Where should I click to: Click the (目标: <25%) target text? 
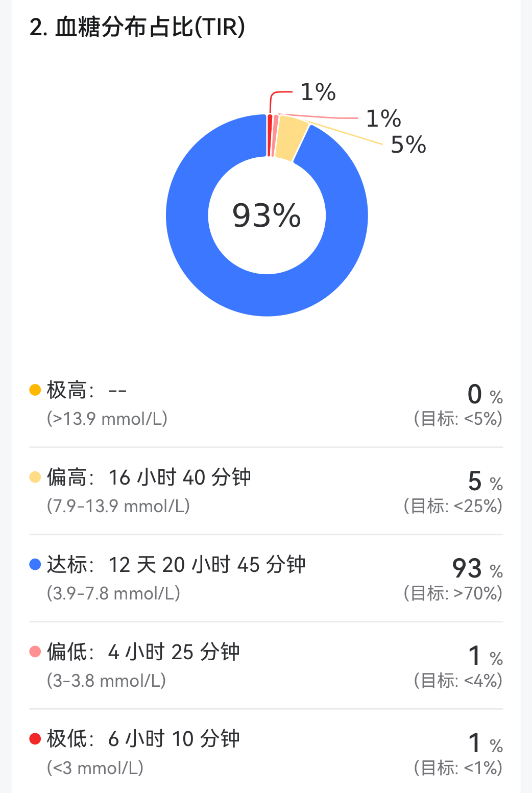coord(452,506)
